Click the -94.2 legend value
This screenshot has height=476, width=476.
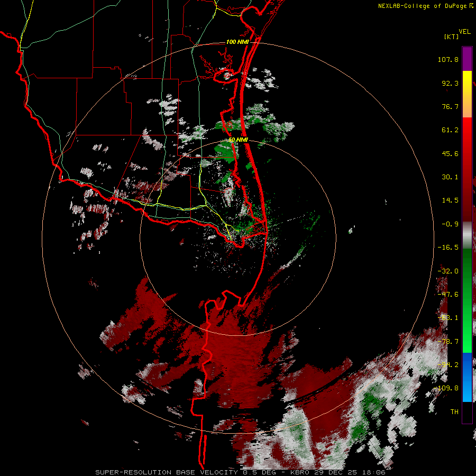[448, 365]
